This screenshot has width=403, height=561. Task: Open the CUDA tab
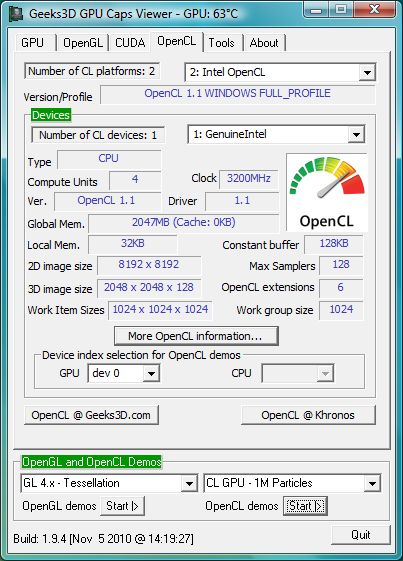130,43
